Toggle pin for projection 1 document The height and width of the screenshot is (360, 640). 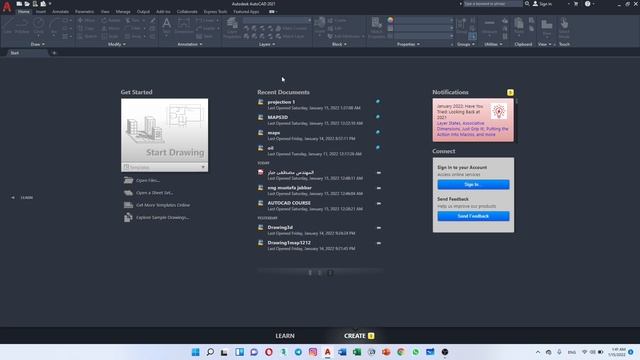378,102
